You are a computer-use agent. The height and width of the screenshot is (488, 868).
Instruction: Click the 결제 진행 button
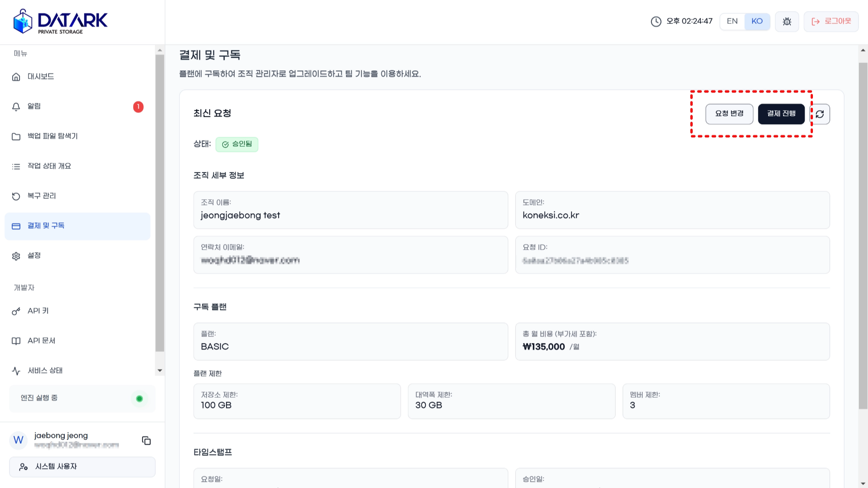point(781,114)
